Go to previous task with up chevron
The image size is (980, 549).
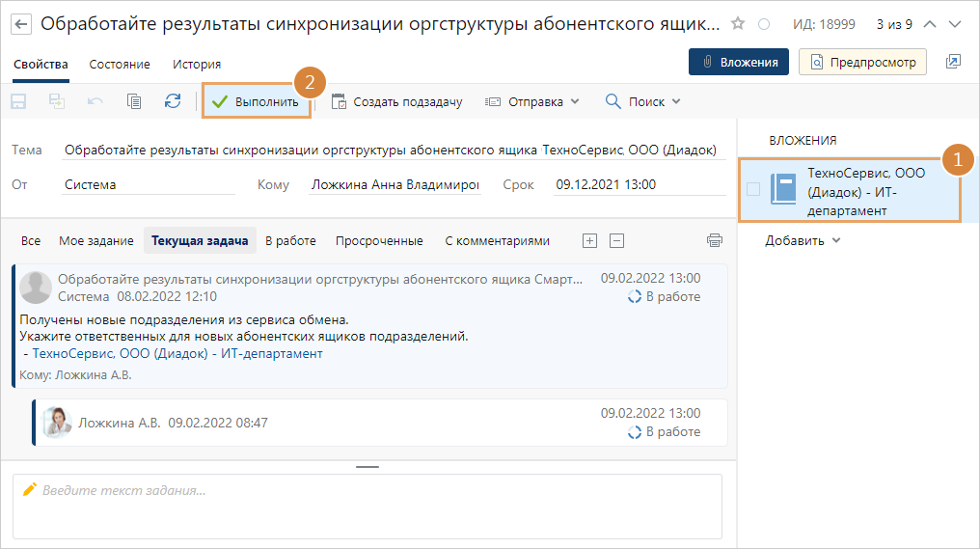pyautogui.click(x=930, y=23)
